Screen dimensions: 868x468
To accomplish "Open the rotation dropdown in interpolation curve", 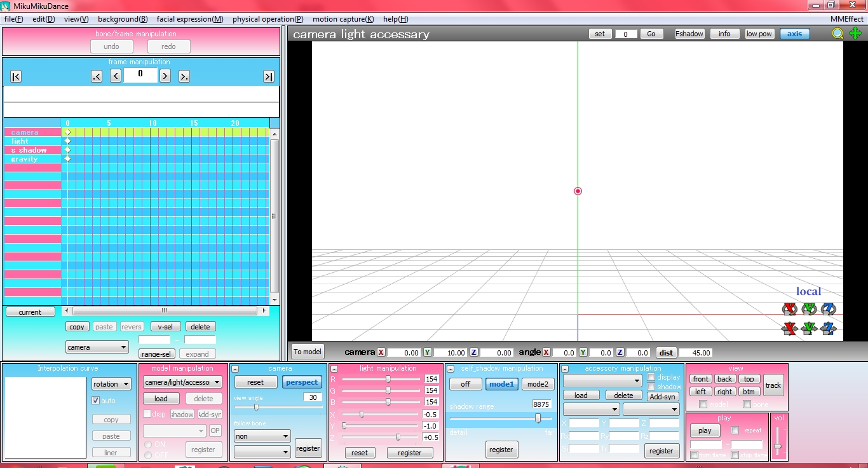I will pyautogui.click(x=111, y=383).
